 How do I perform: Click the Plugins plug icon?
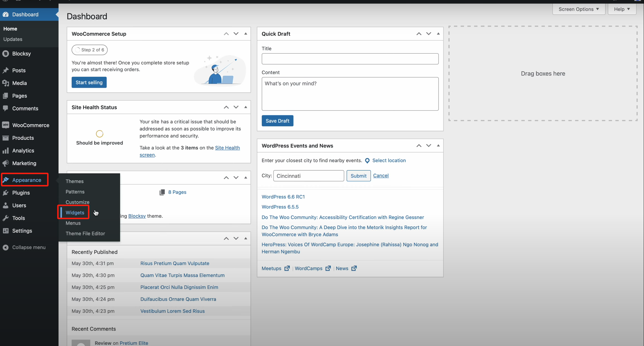[x=6, y=193]
